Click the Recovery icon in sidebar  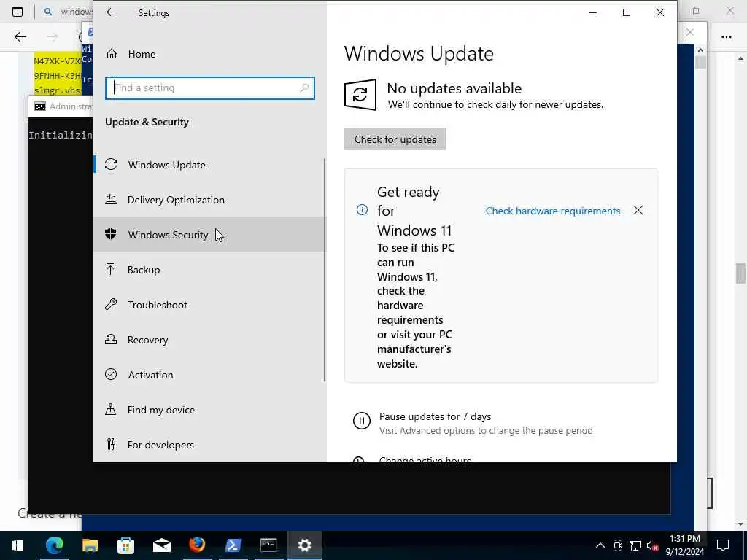point(111,339)
